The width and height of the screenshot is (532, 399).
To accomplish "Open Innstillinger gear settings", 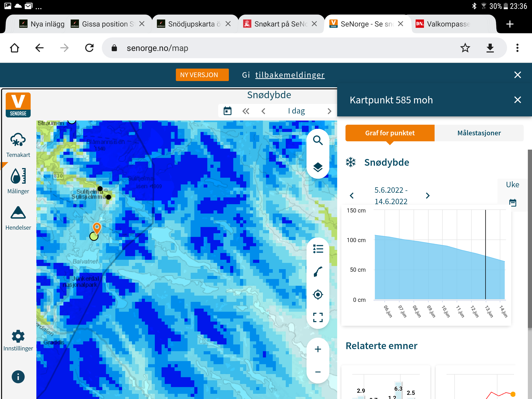I will point(18,337).
